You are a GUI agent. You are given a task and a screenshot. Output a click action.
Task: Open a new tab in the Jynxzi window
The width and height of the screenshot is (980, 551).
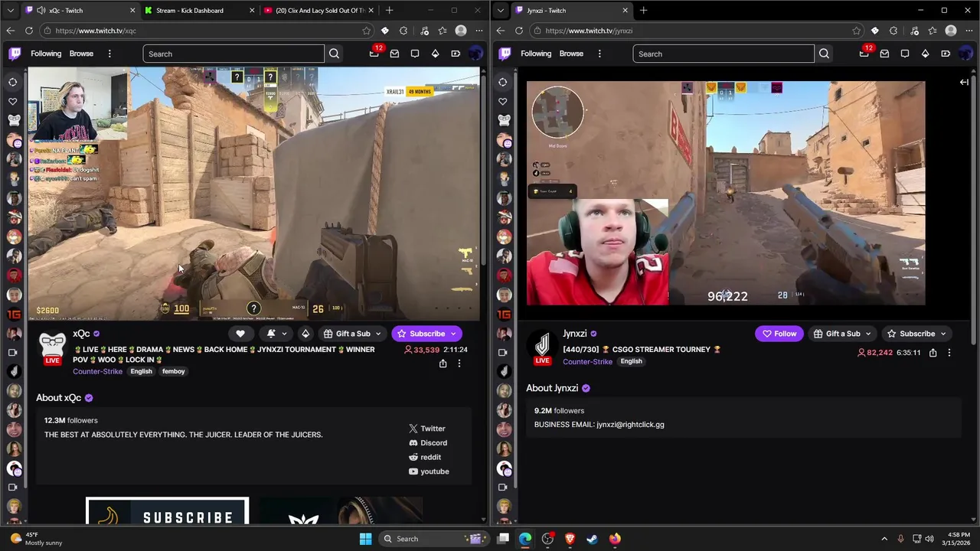pyautogui.click(x=643, y=10)
